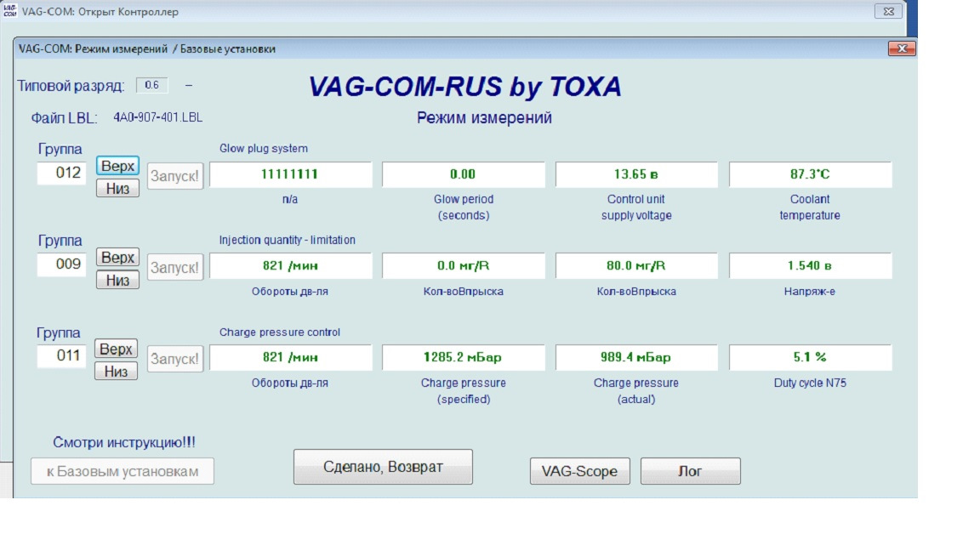Close the measuring mode window
980x551 pixels.
902,48
